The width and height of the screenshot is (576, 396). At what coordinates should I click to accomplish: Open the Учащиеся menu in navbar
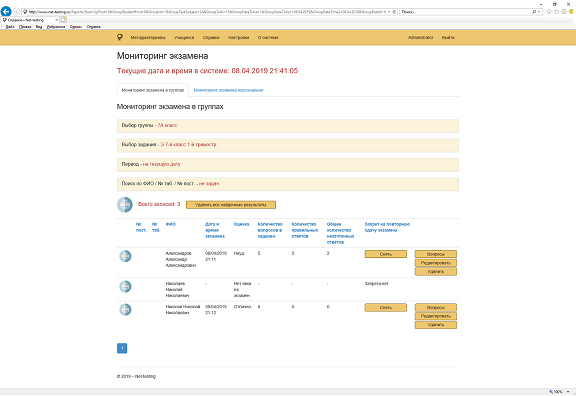click(x=184, y=37)
